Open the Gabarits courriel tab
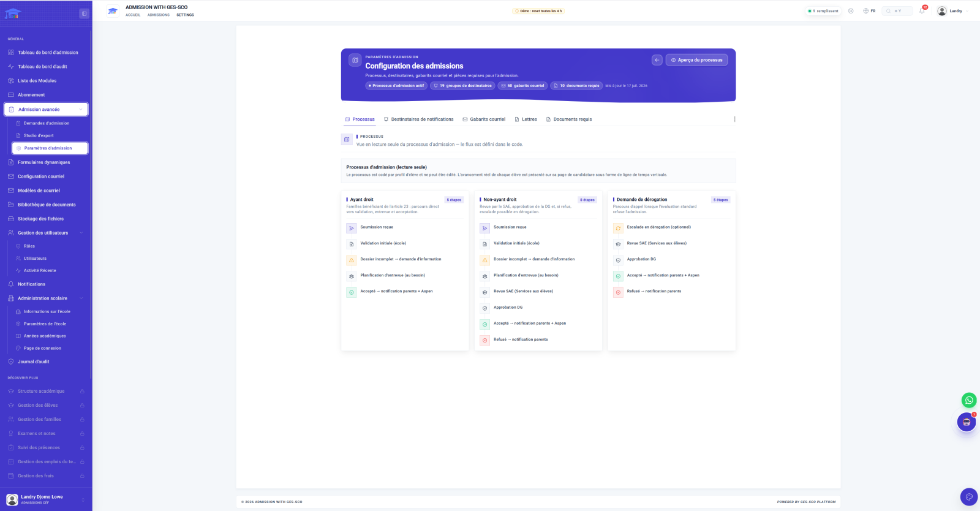Image resolution: width=980 pixels, height=511 pixels. click(484, 119)
